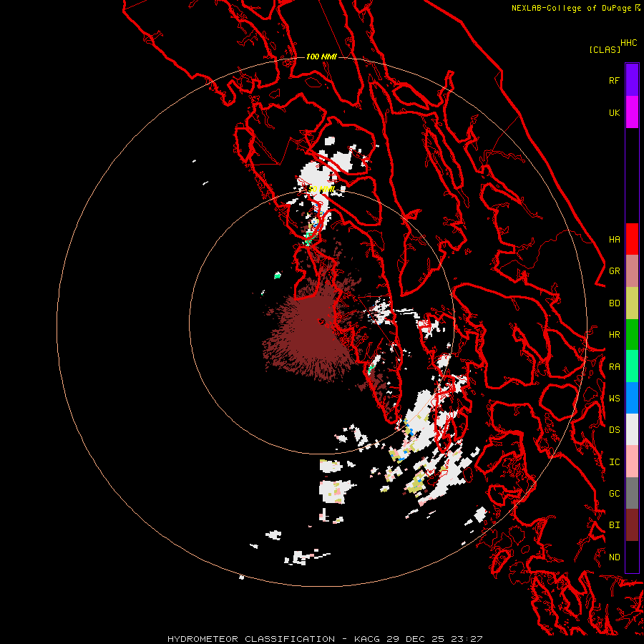Select the GC gray legend swatch
644x644 pixels.
tap(632, 493)
